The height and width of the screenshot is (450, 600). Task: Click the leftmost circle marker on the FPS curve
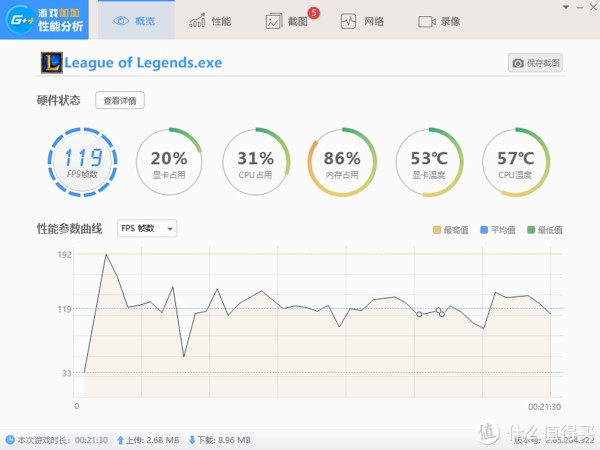point(419,314)
